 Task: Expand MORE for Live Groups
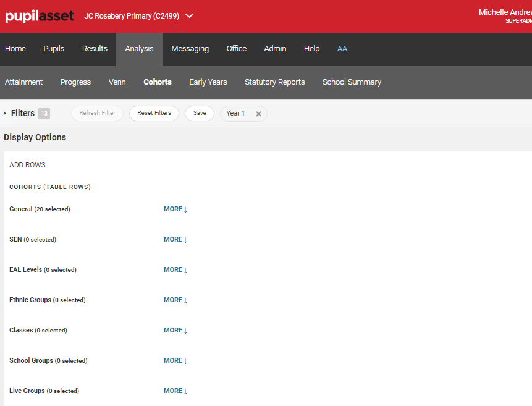pos(175,391)
